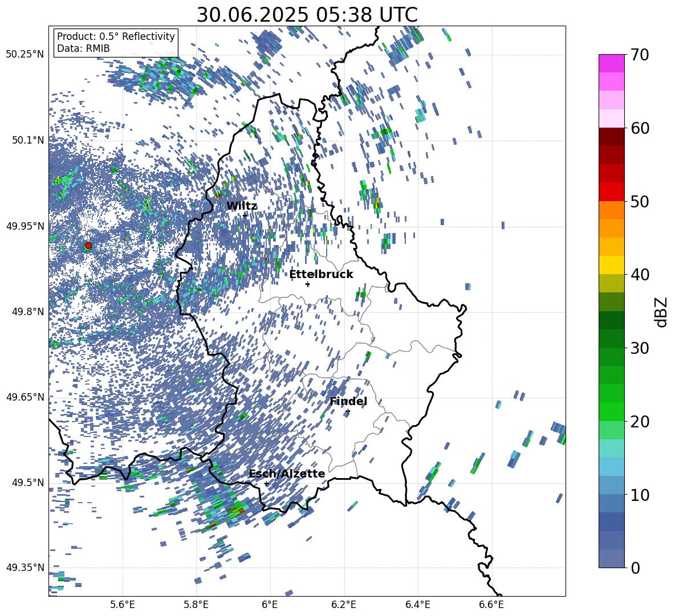This screenshot has height=616, width=675.
Task: Click the Wiltz city label
Action: pyautogui.click(x=242, y=206)
